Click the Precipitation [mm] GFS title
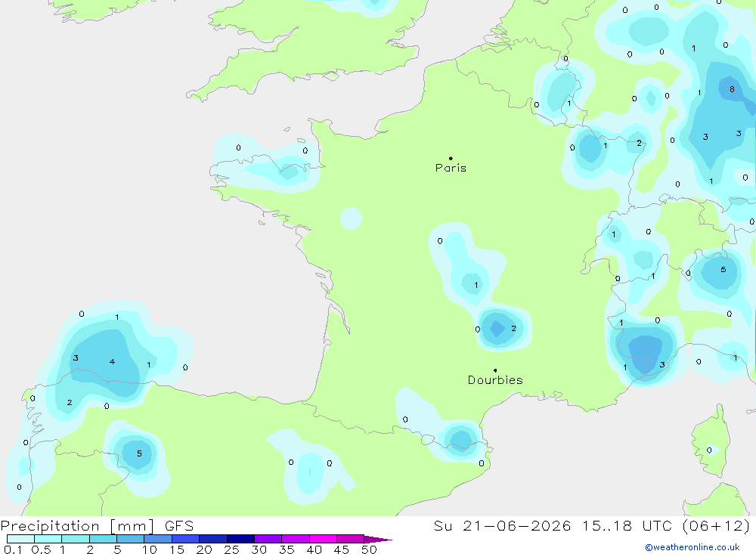The image size is (756, 554). [97, 525]
